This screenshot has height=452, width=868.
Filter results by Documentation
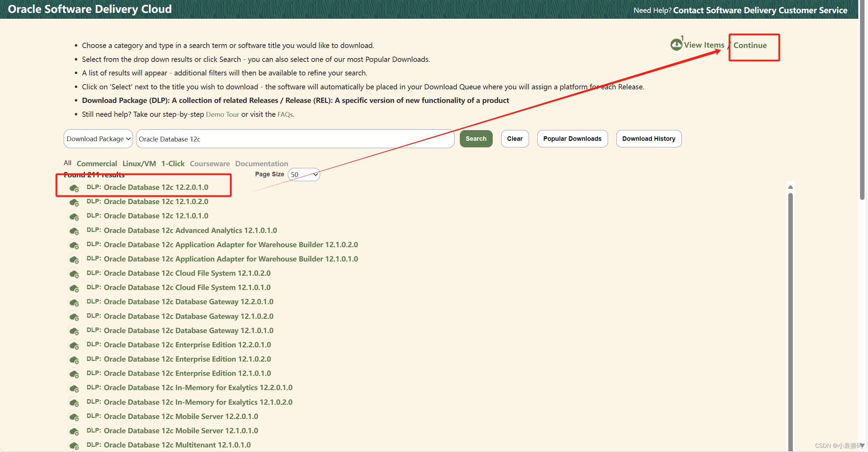262,163
